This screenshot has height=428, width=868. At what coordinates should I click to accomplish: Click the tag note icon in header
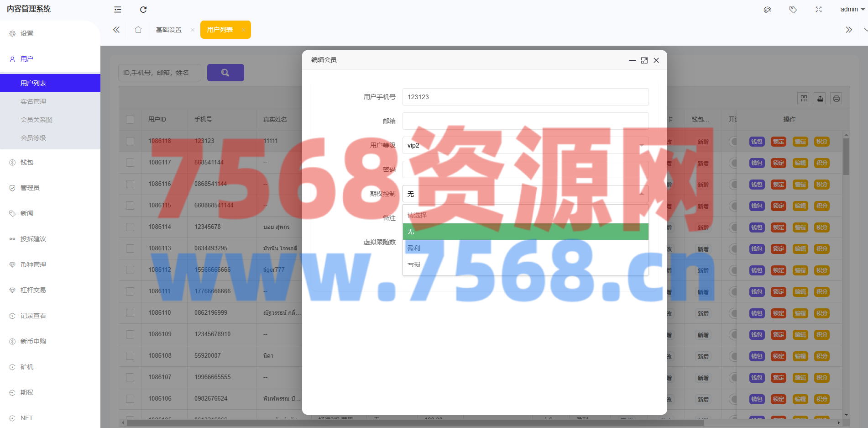coord(793,10)
